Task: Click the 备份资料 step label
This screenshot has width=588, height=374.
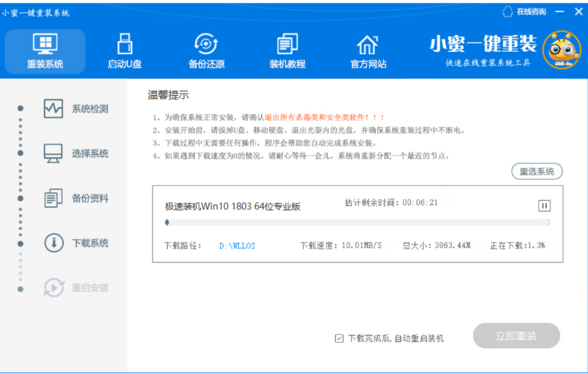Action: click(x=90, y=198)
